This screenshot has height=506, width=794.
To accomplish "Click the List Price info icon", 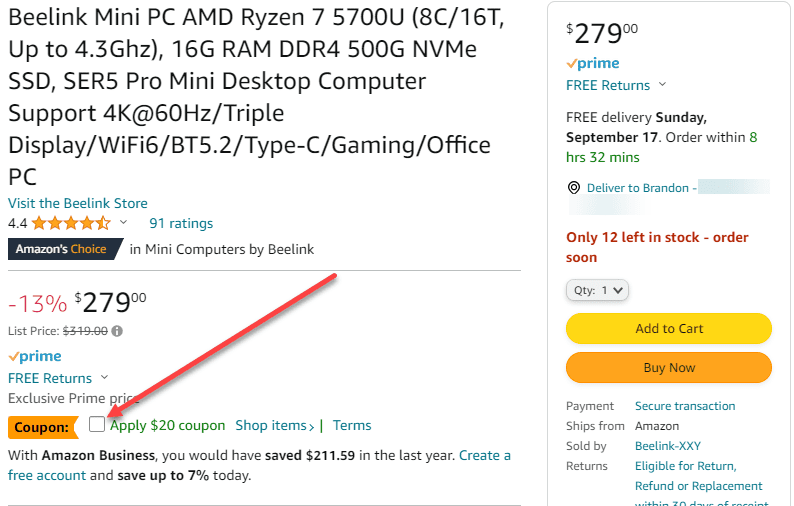I will tap(117, 331).
